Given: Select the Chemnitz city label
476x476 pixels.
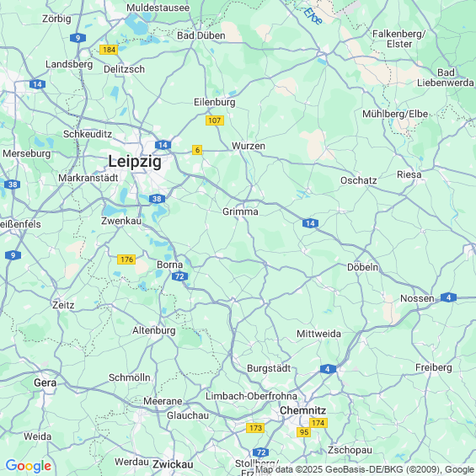Looking at the screenshot, I should click(x=303, y=410).
